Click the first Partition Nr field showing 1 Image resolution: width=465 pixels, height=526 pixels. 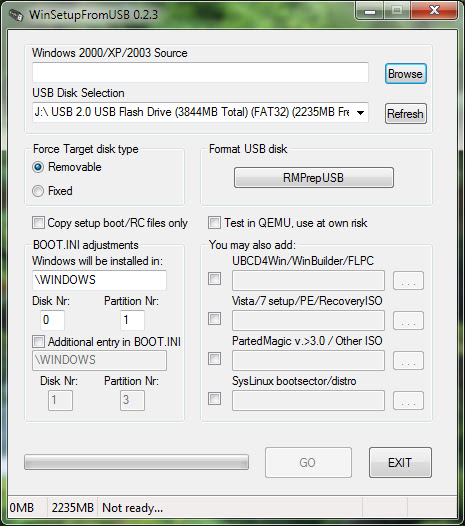133,320
